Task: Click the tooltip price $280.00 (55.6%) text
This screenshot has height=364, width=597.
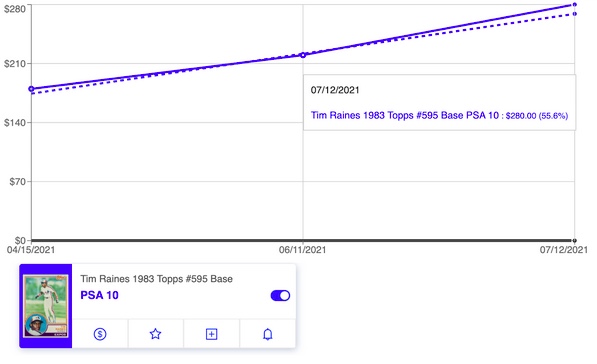Action: (537, 116)
